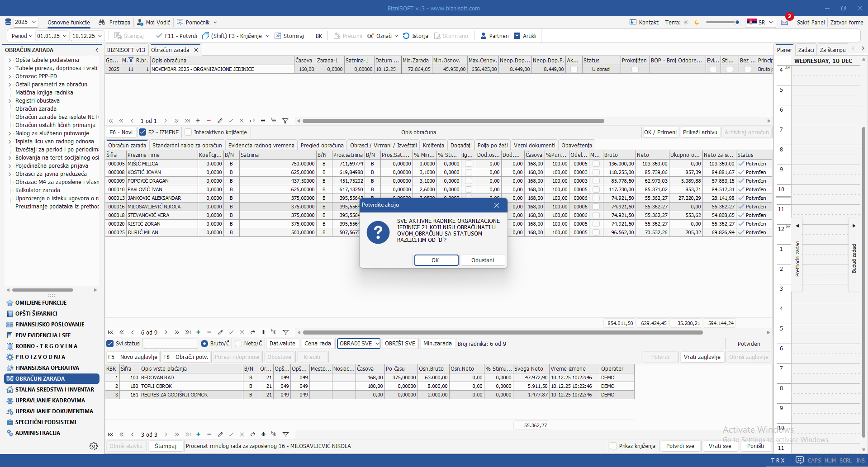Open the mail notifications envelope icon

pos(785,23)
